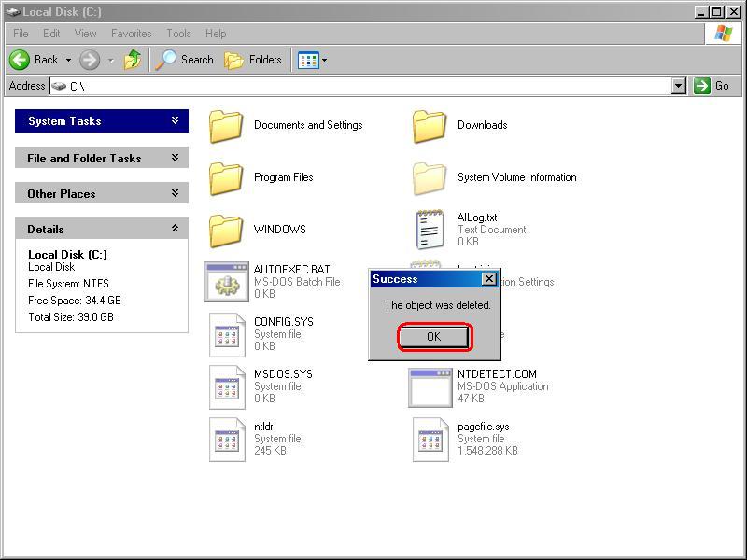Open the Edit menu
This screenshot has height=560, width=747.
[x=51, y=34]
